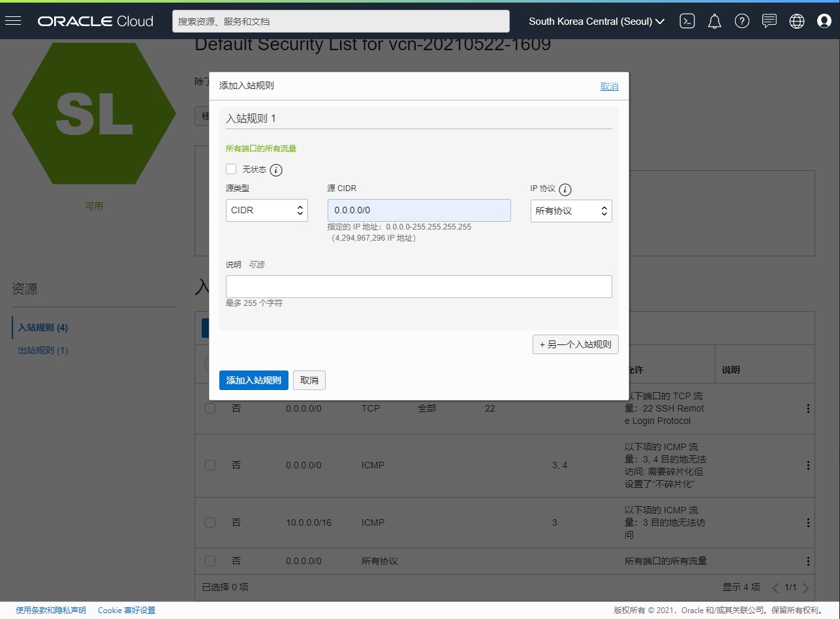Viewport: 840px width, 619px height.
Task: Open the hamburger navigation menu
Action: click(13, 21)
